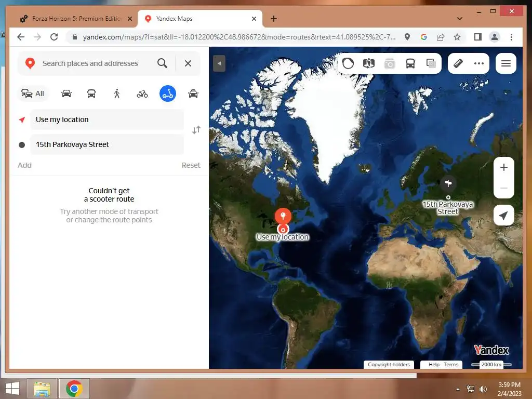Open a new browser tab
The height and width of the screenshot is (399, 532).
(274, 19)
